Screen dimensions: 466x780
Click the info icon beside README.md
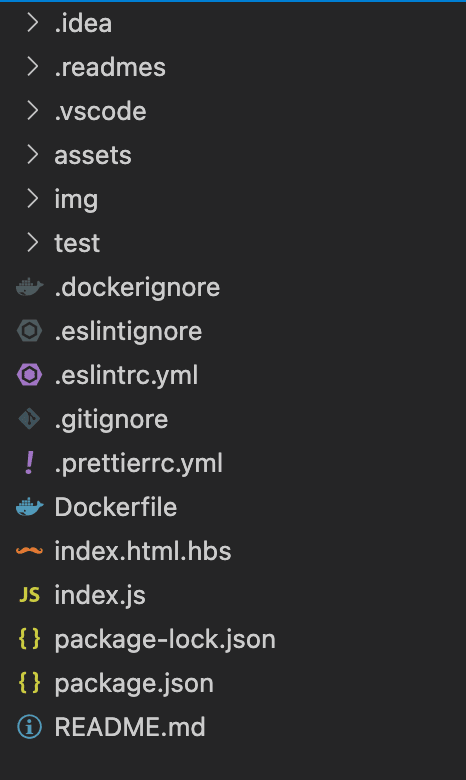tap(29, 727)
